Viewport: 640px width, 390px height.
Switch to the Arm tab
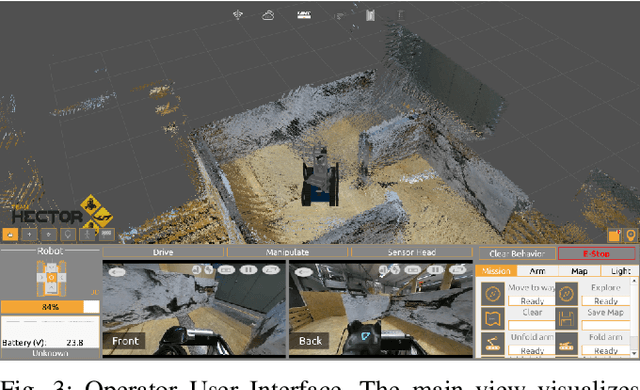[538, 271]
